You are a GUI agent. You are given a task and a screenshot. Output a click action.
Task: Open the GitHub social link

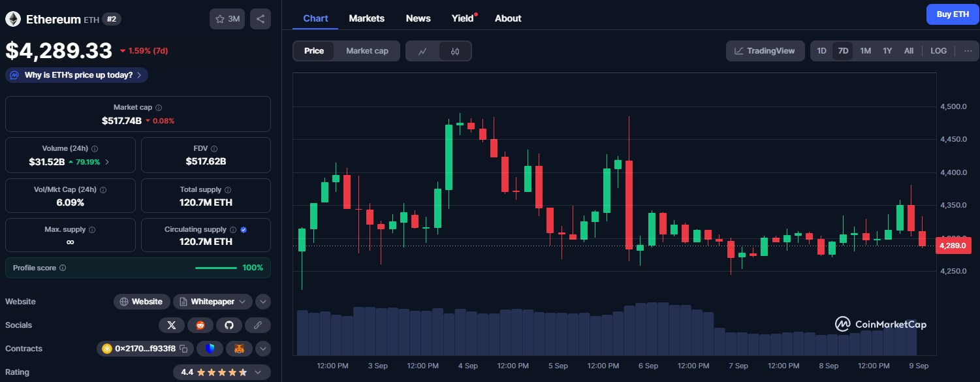click(x=229, y=325)
